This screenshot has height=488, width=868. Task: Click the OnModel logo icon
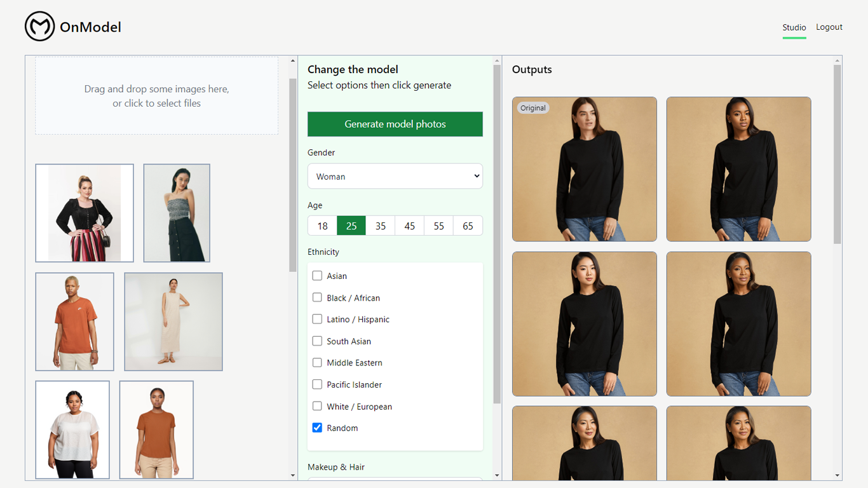pos(39,27)
